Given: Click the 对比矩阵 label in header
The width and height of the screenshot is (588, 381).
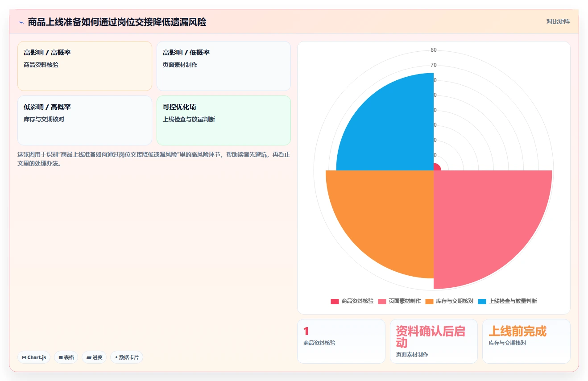Looking at the screenshot, I should [x=558, y=21].
